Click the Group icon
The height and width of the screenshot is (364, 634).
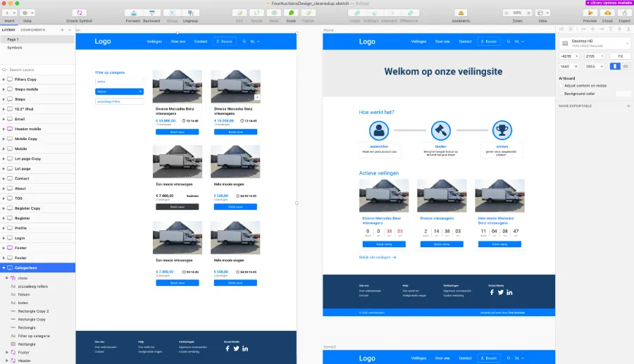tap(173, 13)
